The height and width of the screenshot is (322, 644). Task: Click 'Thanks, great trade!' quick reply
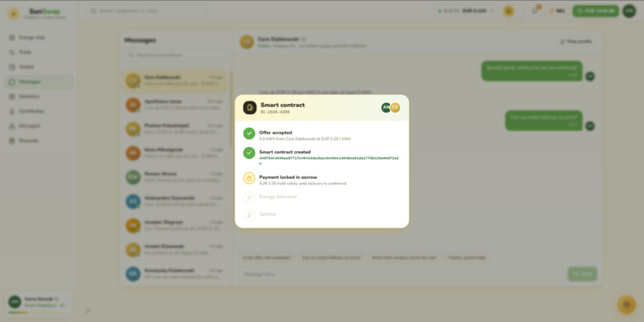(x=467, y=258)
